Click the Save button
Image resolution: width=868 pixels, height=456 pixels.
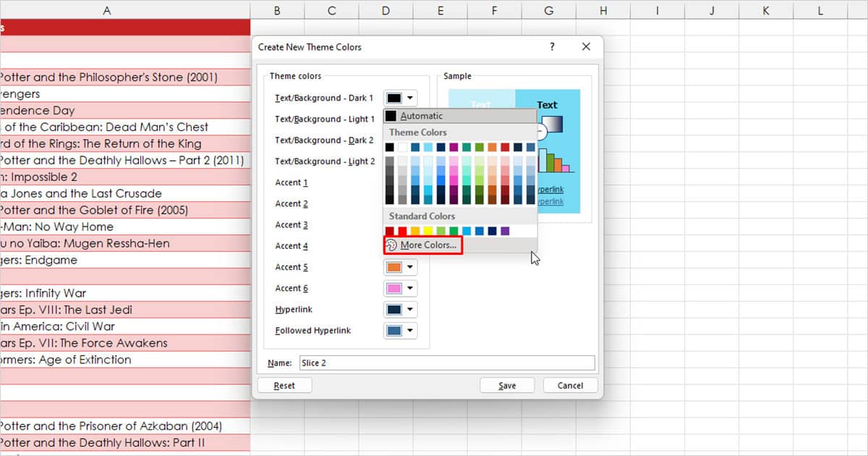pyautogui.click(x=507, y=384)
